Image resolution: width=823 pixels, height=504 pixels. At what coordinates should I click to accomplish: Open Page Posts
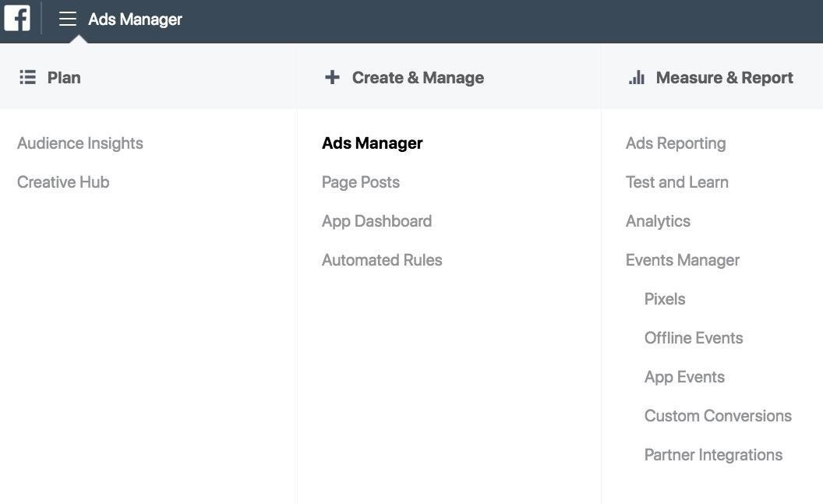pyautogui.click(x=360, y=182)
